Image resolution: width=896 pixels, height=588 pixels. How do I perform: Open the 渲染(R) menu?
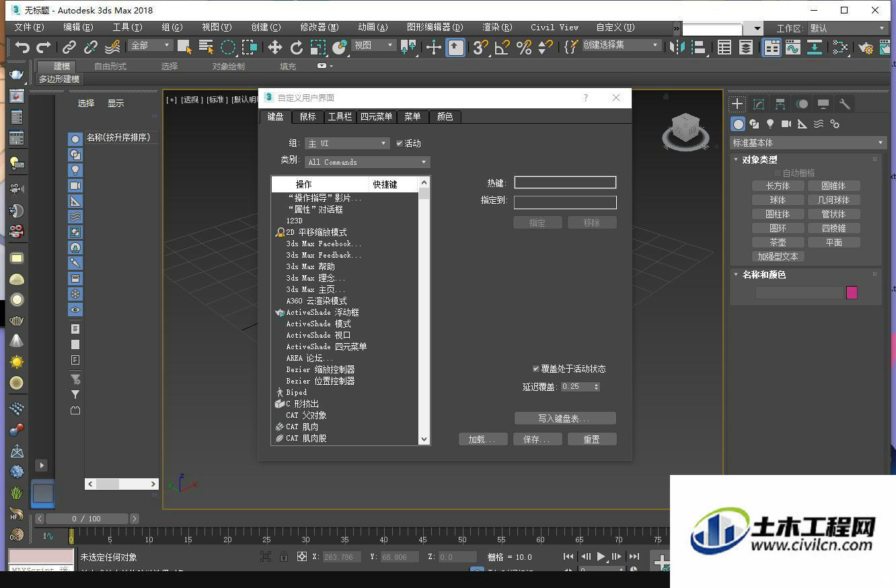(x=497, y=28)
